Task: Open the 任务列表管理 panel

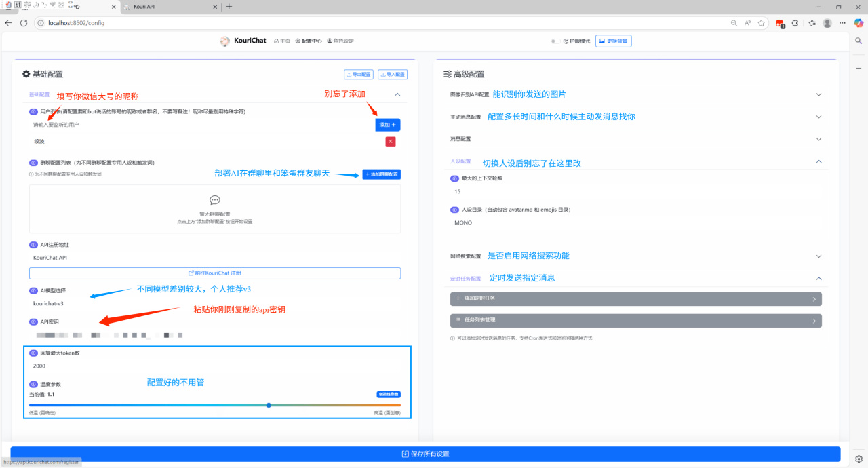Action: point(636,321)
